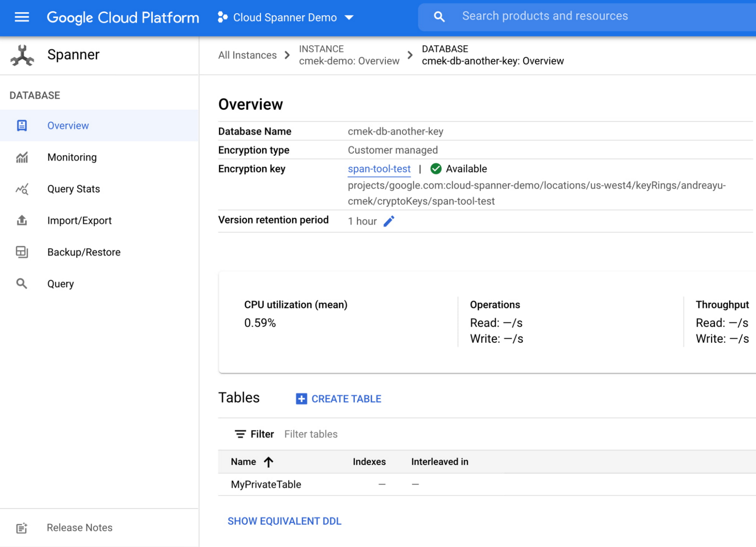Screen dimensions: 756x547
Task: Click the Overview page icon in sidebar
Action: pos(22,126)
